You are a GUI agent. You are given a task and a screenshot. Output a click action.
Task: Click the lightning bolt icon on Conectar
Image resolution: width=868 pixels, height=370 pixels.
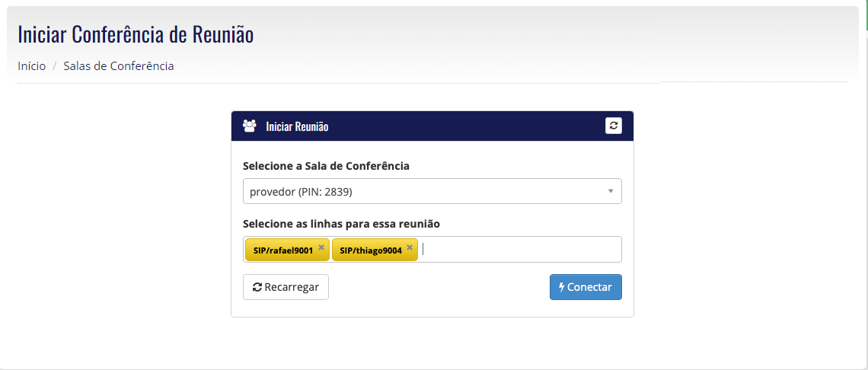tap(562, 287)
